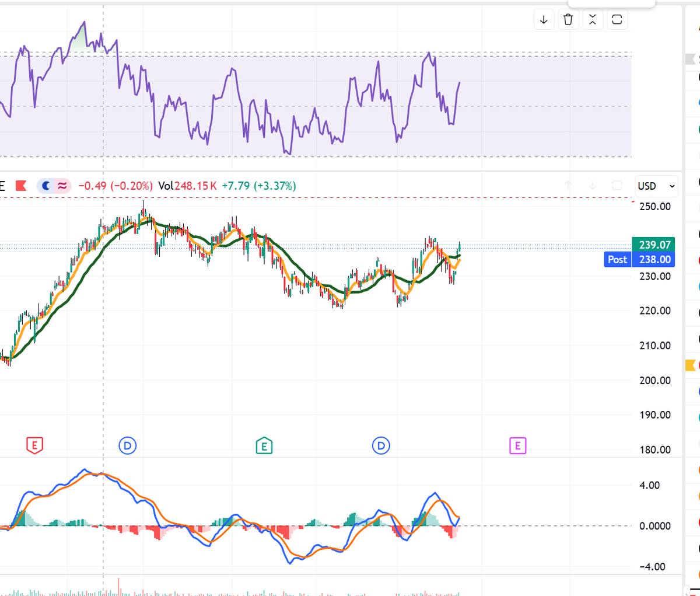Open the D dividend marker nearest the magenta E

[381, 446]
